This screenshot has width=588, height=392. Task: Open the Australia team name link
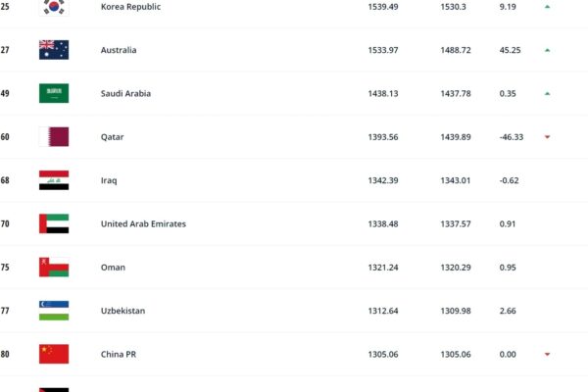click(119, 50)
